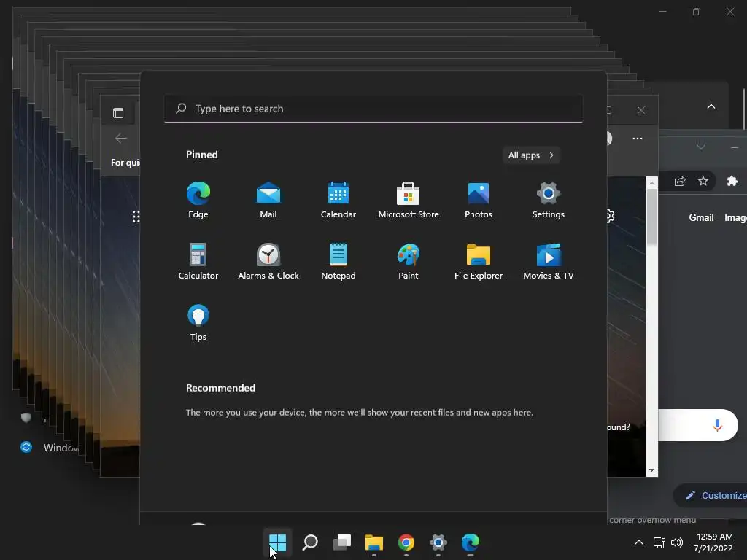Start Google voice search microphone
Viewport: 747px width, 560px height.
(717, 425)
